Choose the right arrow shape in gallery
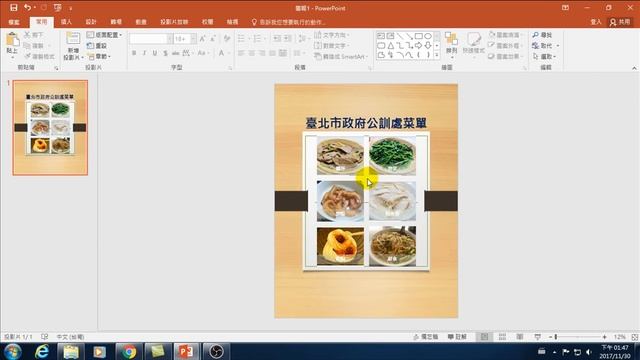This screenshot has width=640, height=360. [x=418, y=45]
